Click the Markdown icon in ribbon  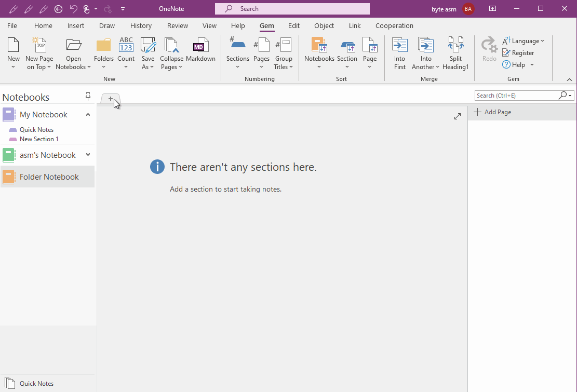[x=200, y=47]
